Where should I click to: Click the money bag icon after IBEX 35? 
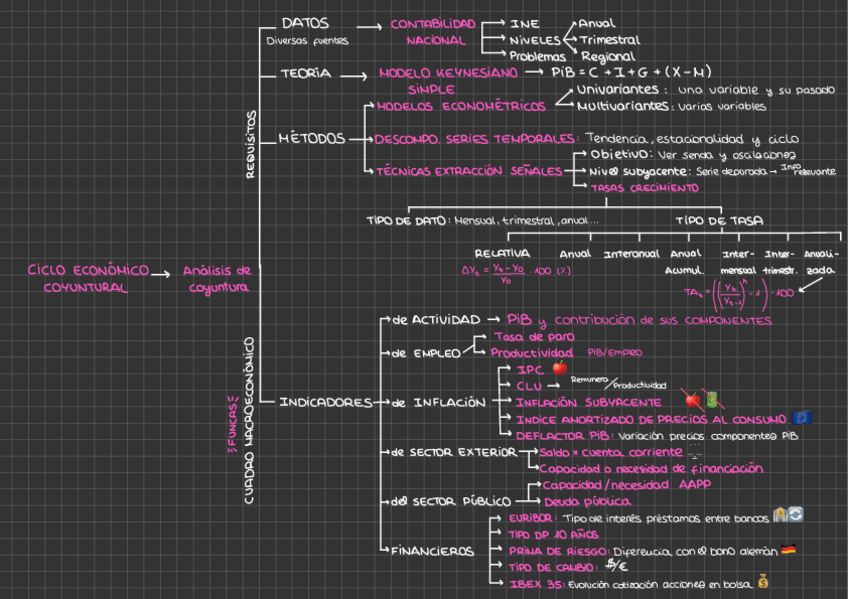pyautogui.click(x=762, y=581)
